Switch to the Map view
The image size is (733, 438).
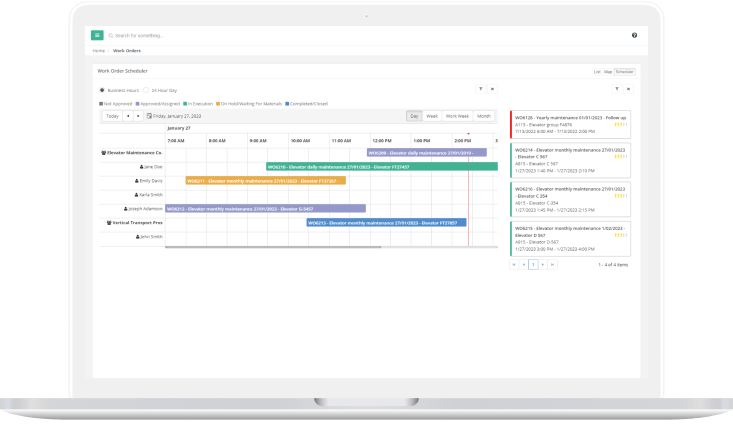(608, 72)
